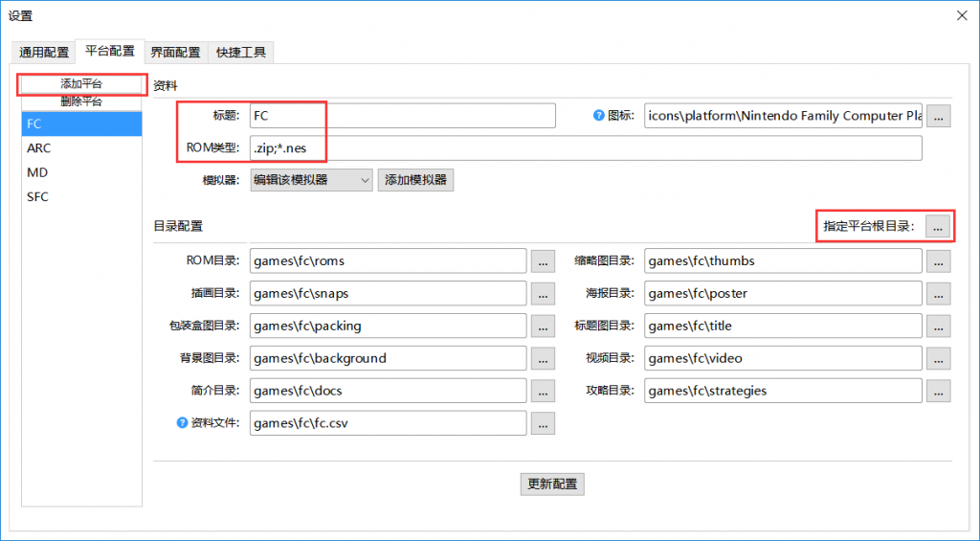Browse for platform icon file path
Viewport: 980px width, 541px height.
pyautogui.click(x=938, y=116)
